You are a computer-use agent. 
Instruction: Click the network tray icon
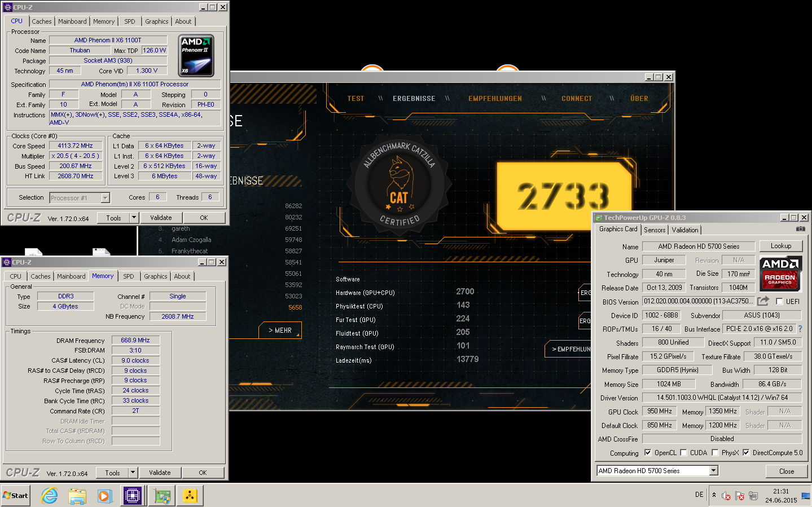pos(753,496)
